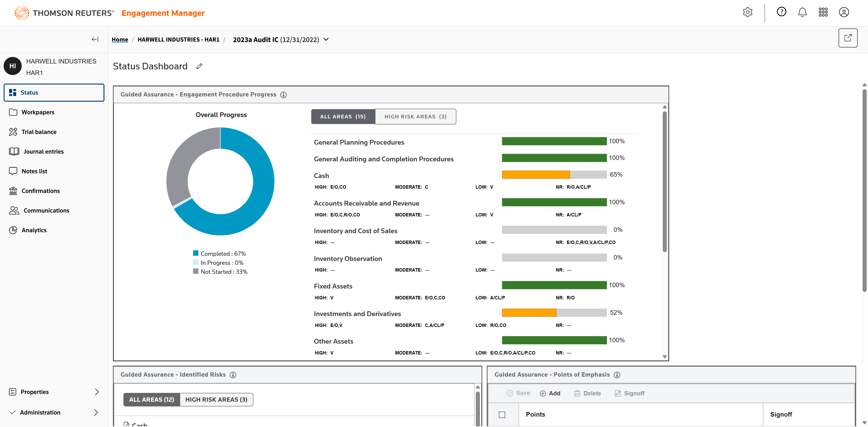
Task: Expand the 2023a Audit IC engagement dropdown
Action: pyautogui.click(x=326, y=39)
